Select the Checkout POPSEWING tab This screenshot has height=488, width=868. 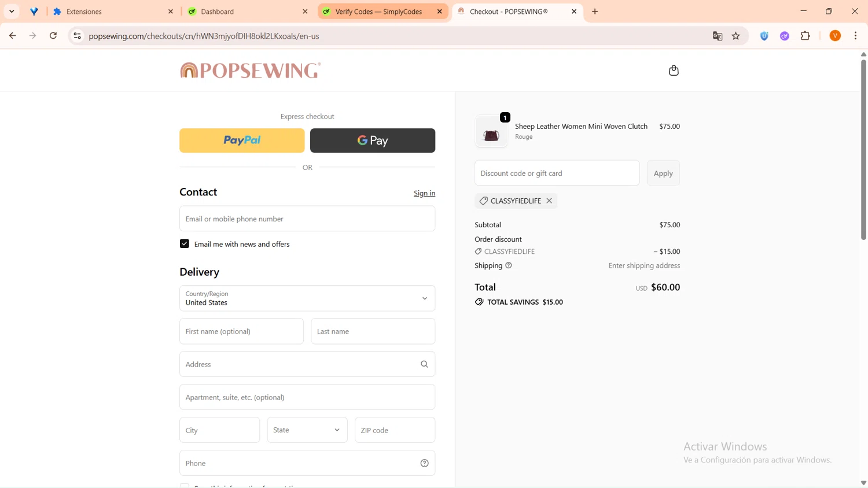tap(517, 12)
